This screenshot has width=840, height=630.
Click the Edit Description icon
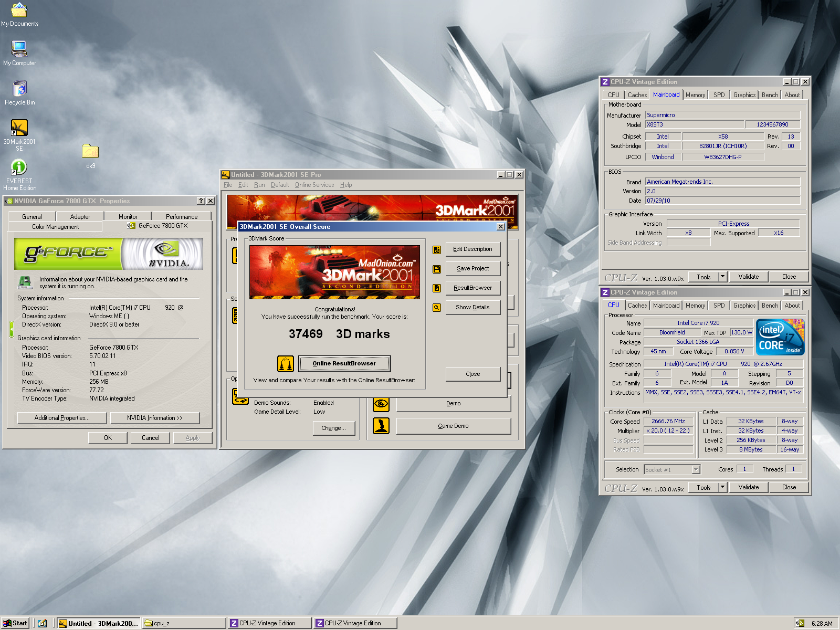pos(437,250)
